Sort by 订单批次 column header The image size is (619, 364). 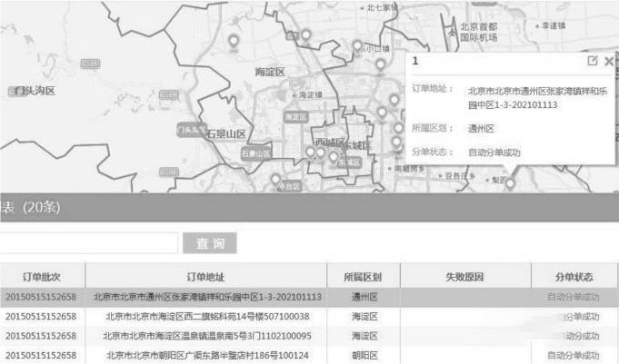(x=42, y=277)
